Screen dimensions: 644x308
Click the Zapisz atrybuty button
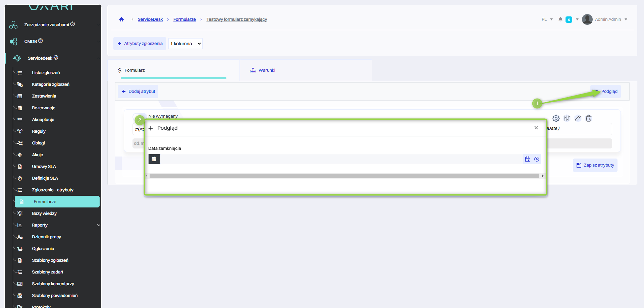pos(595,165)
